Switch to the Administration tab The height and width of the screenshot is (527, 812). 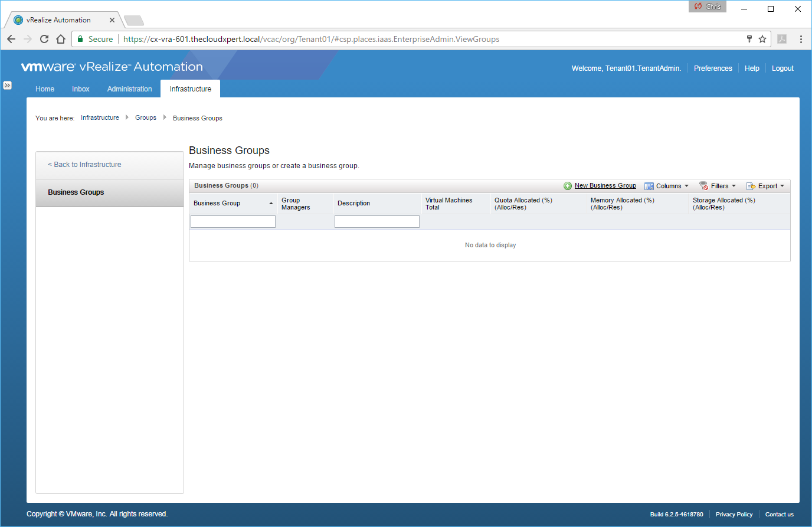(129, 89)
